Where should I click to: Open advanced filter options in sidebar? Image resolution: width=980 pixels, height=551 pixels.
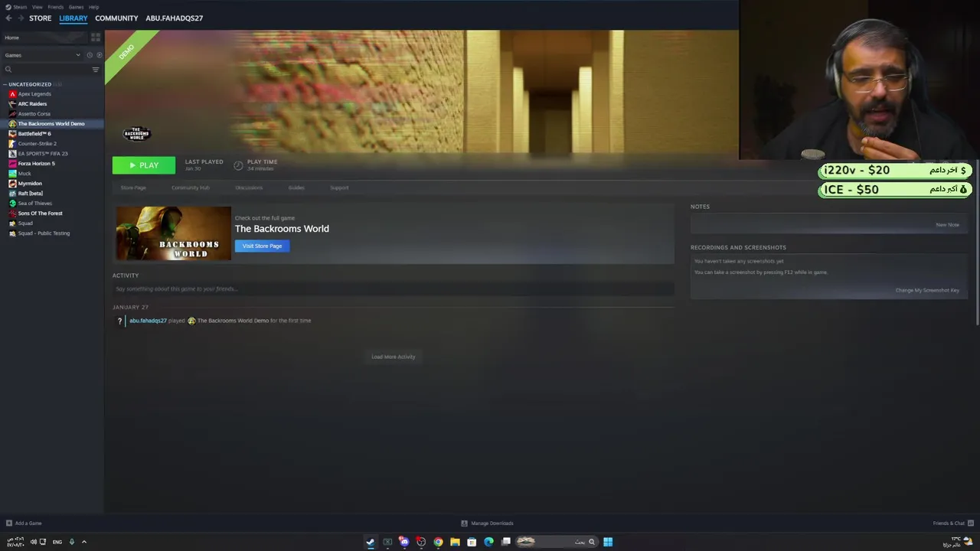(x=96, y=70)
